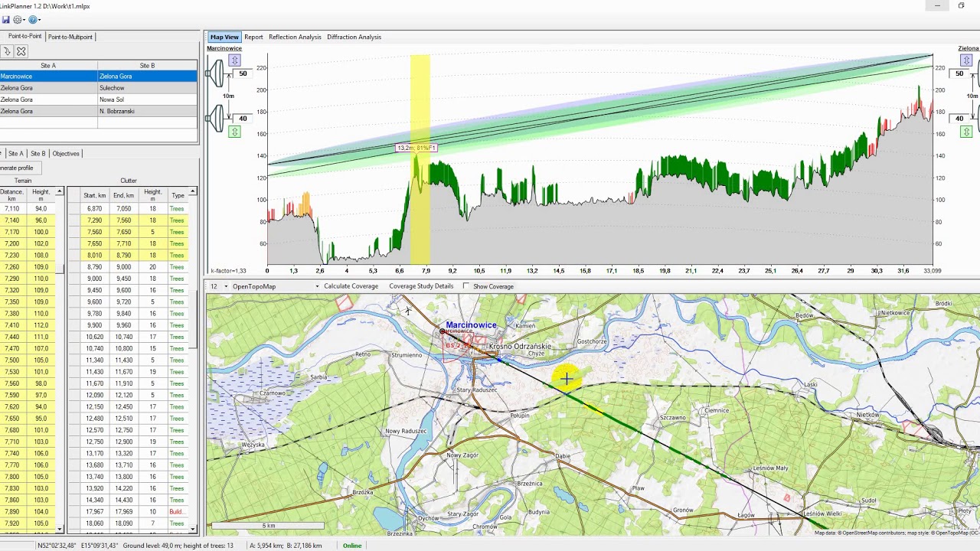Click the delete link X icon

click(x=21, y=51)
